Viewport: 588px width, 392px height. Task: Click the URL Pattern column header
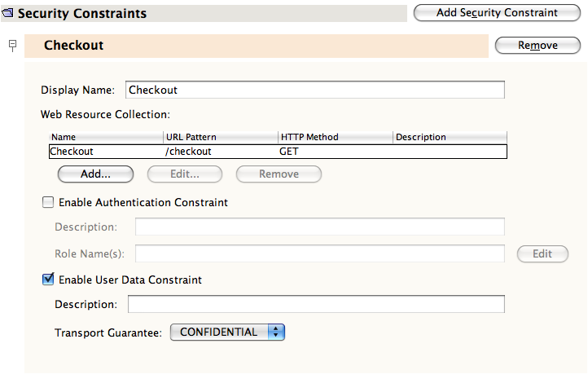pos(220,137)
